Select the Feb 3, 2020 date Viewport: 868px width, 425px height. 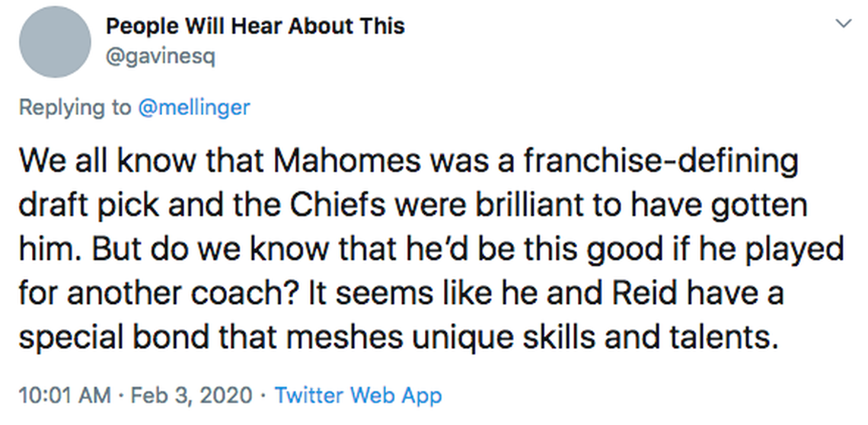point(193,396)
